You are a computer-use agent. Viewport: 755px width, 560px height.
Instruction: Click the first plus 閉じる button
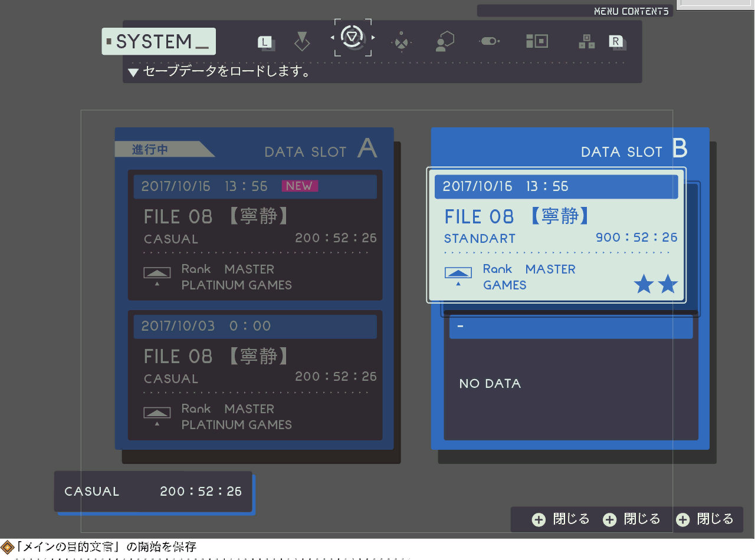pyautogui.click(x=561, y=519)
